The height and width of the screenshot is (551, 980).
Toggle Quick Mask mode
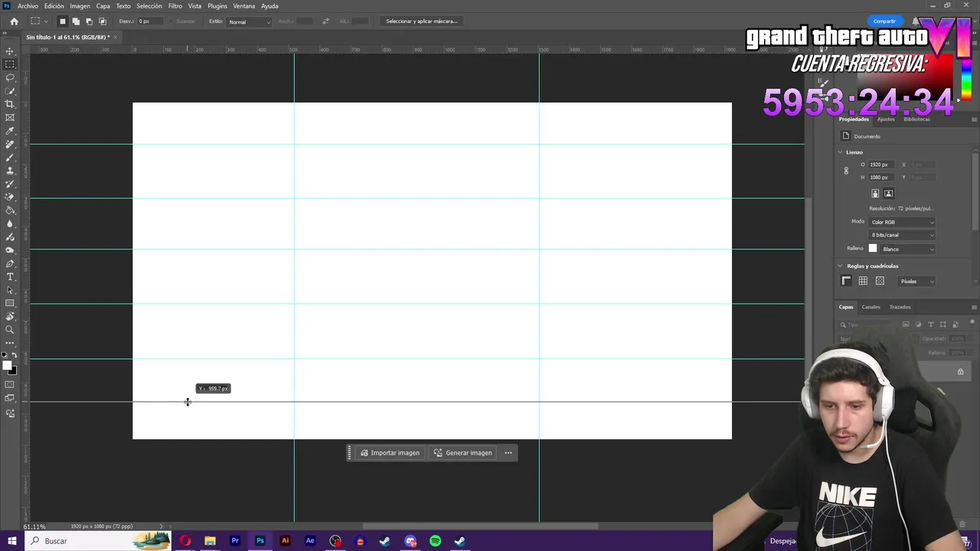pyautogui.click(x=10, y=384)
